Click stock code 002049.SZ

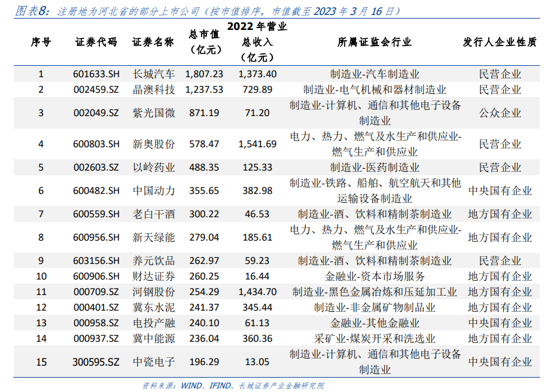pos(96,113)
